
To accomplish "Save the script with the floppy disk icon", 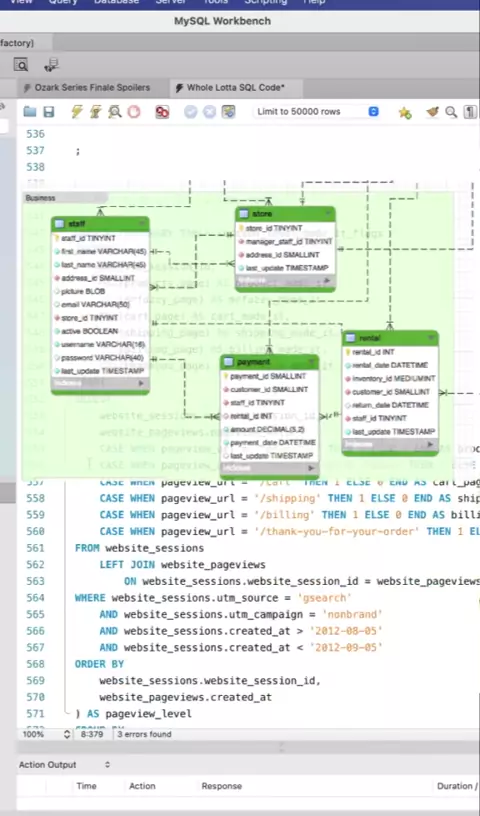I will [48, 111].
